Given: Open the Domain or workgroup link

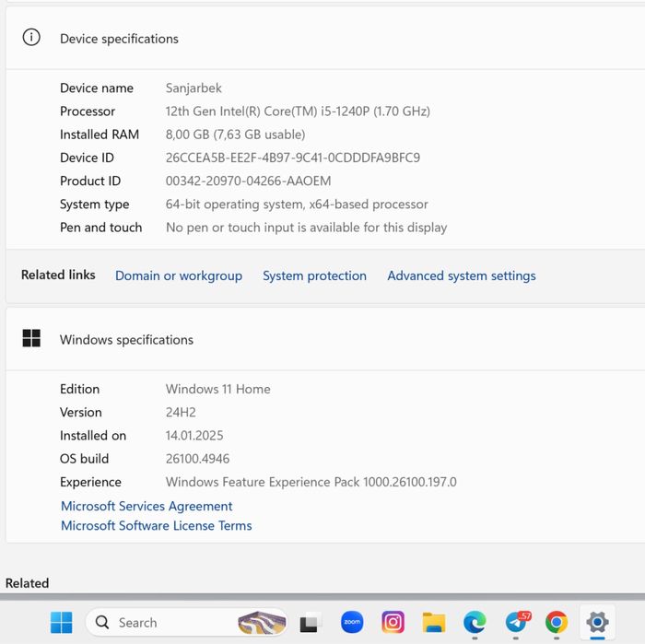Looking at the screenshot, I should [179, 275].
